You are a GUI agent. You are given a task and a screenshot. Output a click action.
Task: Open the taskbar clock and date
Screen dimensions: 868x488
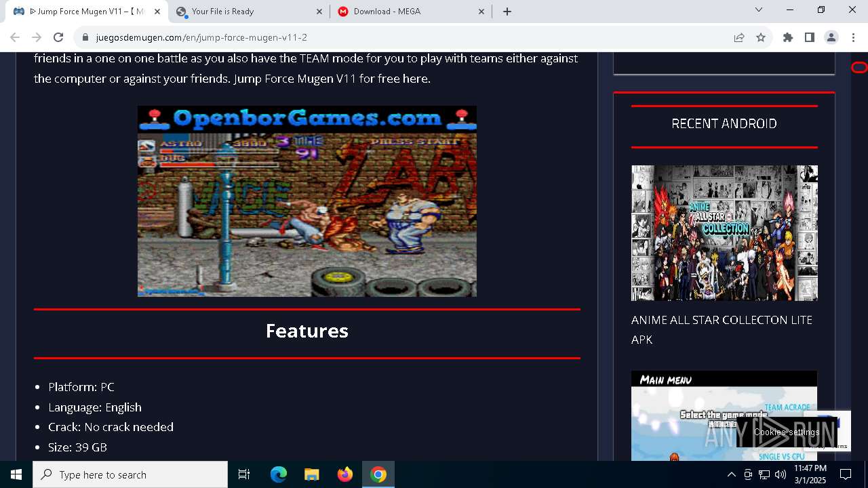810,474
